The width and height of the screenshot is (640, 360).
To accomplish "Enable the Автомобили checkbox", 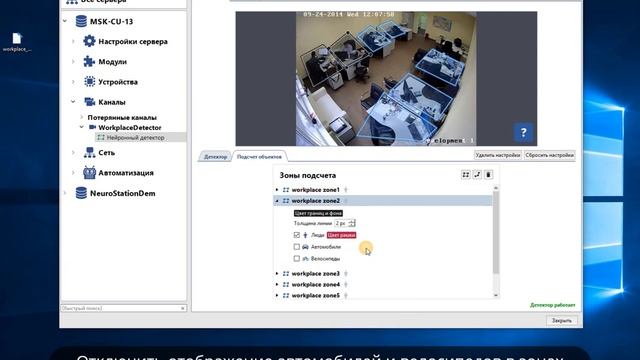I will [297, 247].
